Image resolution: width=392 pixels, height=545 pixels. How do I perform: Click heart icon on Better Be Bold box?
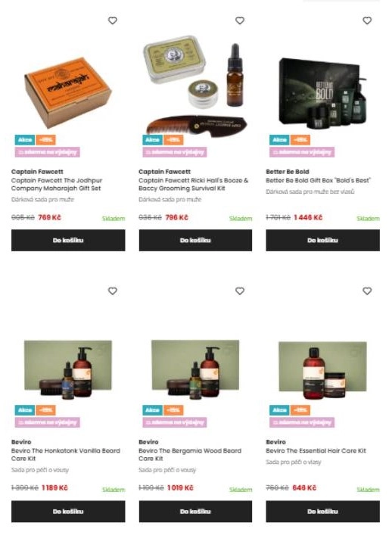point(367,21)
